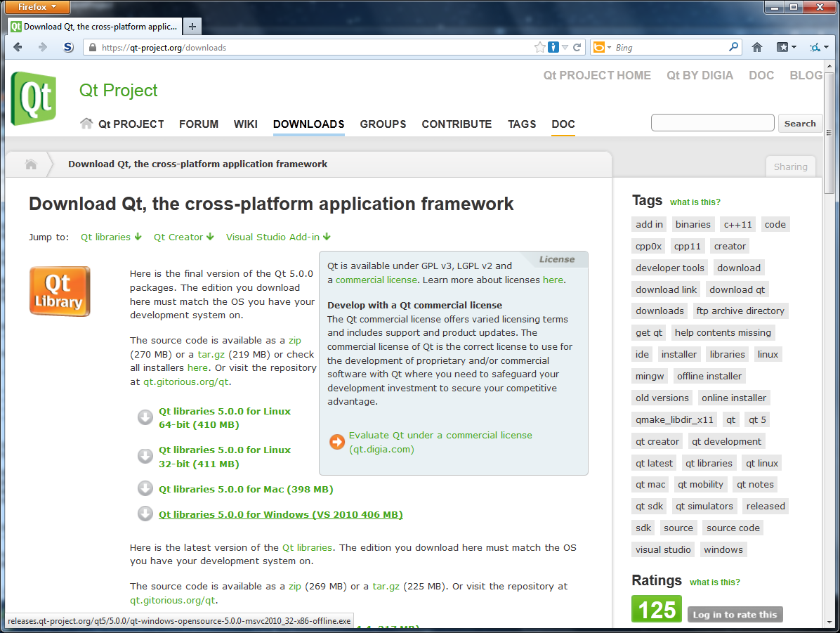Viewport: 840px width, 633px height.
Task: Open the commercial license link
Action: point(376,280)
